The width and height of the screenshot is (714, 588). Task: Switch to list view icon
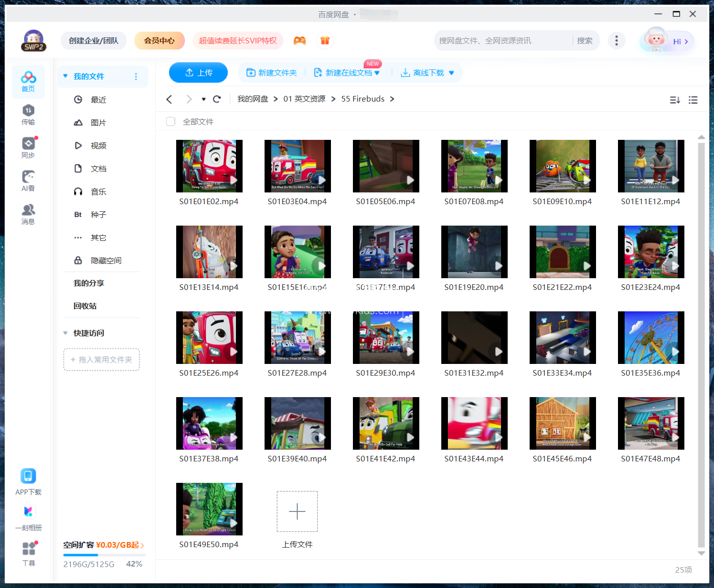click(693, 100)
